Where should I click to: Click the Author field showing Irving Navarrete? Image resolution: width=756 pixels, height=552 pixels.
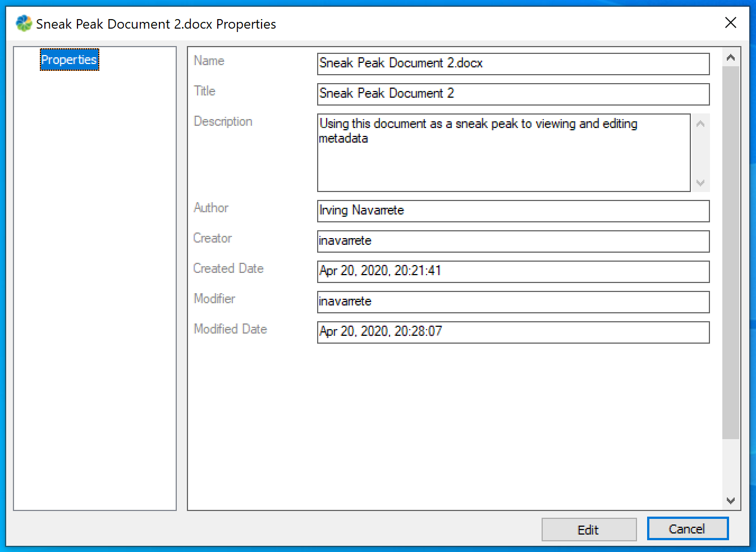tap(512, 211)
